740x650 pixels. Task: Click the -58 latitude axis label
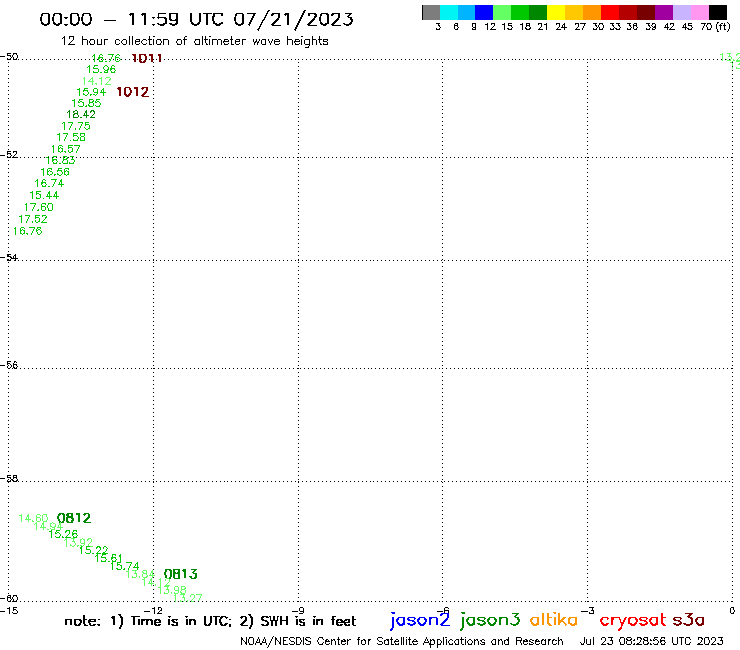(9, 479)
